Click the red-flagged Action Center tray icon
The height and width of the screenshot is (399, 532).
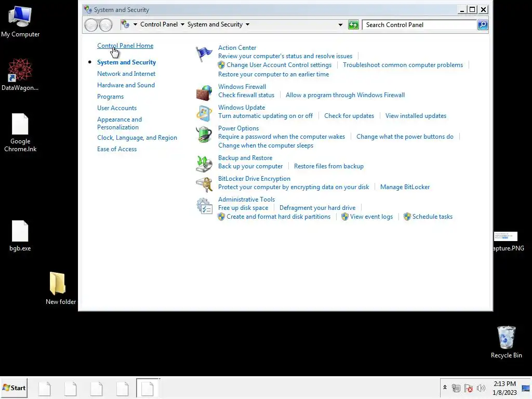point(469,388)
